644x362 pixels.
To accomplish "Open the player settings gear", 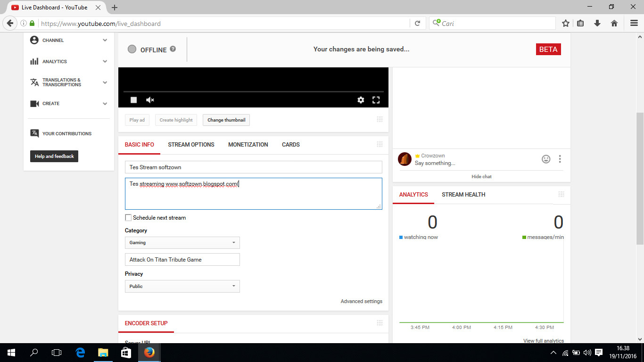I will point(361,100).
